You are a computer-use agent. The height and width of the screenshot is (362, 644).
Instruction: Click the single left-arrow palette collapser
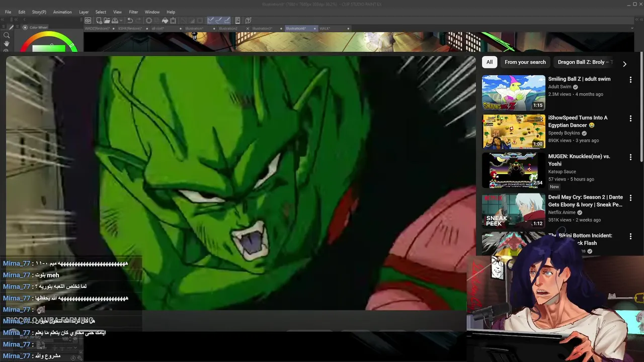click(24, 20)
